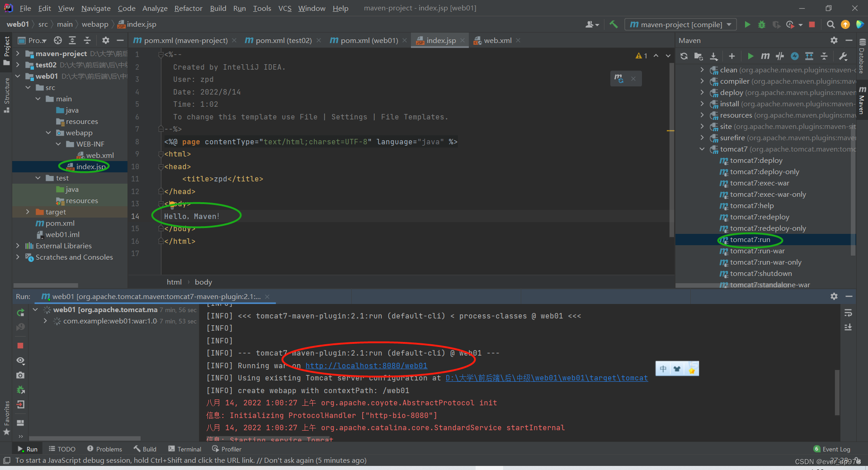Open eye view options in Run panel
The height and width of the screenshot is (470, 868).
click(x=20, y=361)
